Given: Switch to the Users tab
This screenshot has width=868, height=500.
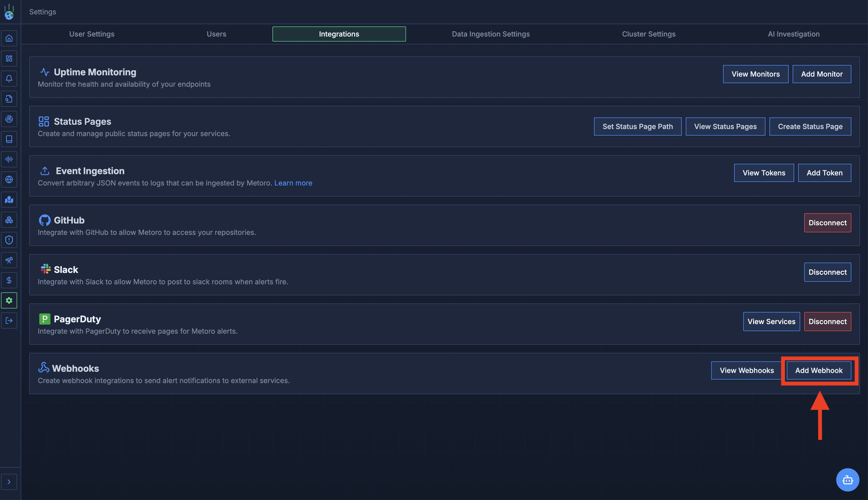Looking at the screenshot, I should [x=216, y=34].
